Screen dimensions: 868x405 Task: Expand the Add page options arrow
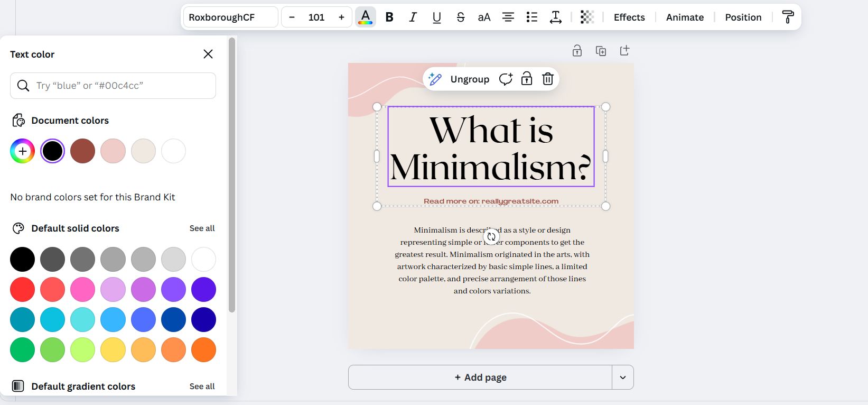623,378
